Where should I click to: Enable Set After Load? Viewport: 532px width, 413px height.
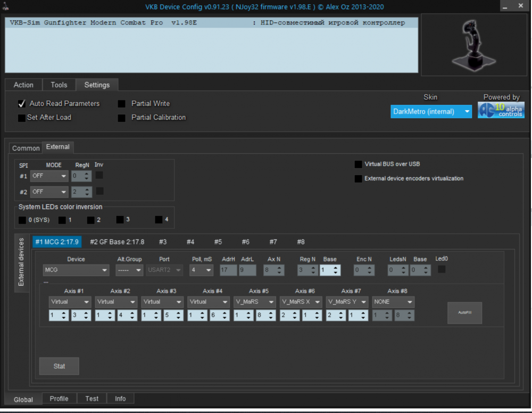point(21,118)
